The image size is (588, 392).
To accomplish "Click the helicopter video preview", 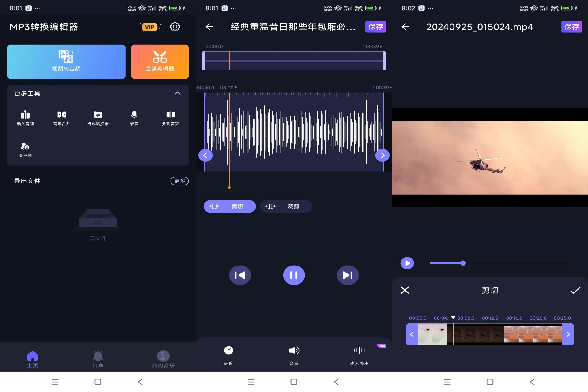I will [490, 158].
